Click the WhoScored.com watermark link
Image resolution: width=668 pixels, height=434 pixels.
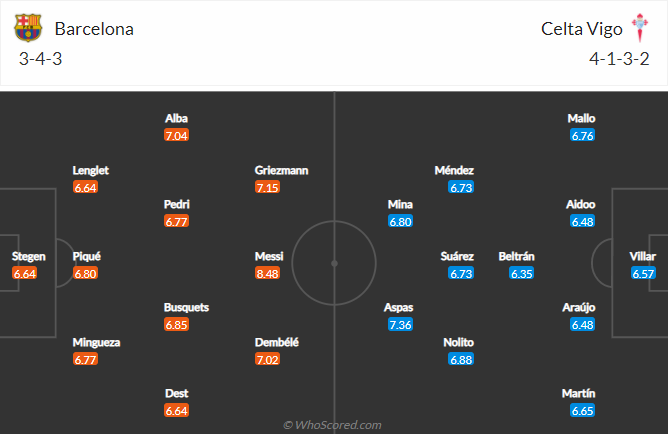pos(332,425)
